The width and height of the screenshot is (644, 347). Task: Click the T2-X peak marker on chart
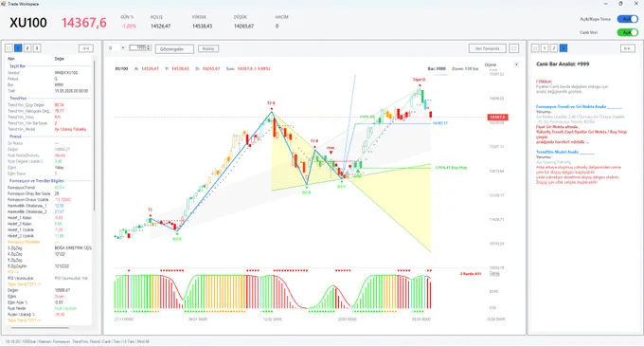(271, 103)
